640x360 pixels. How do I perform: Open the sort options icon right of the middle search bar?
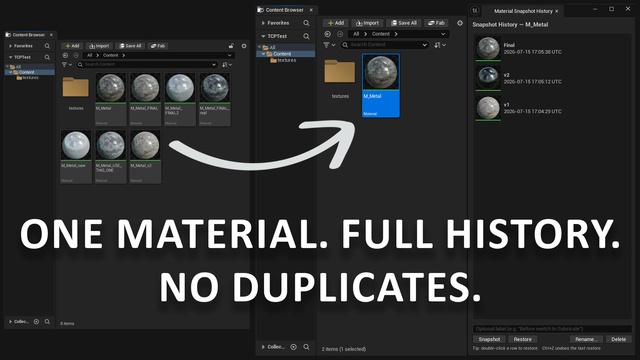tap(440, 45)
